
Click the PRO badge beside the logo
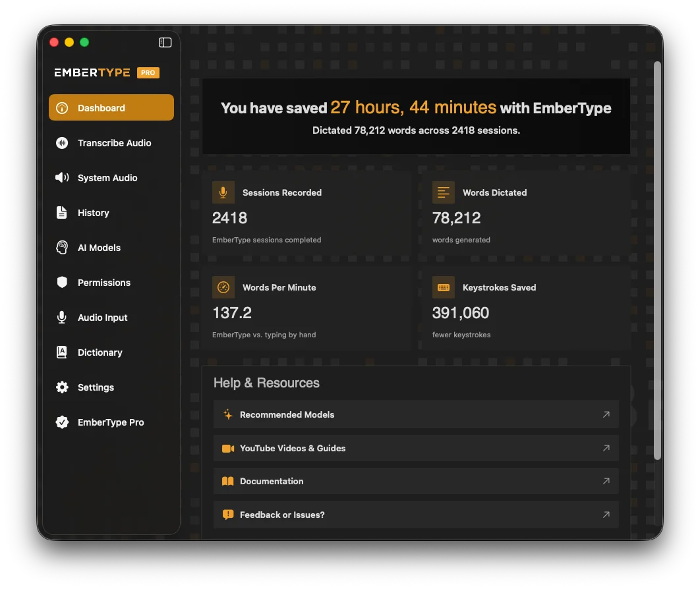tap(148, 72)
